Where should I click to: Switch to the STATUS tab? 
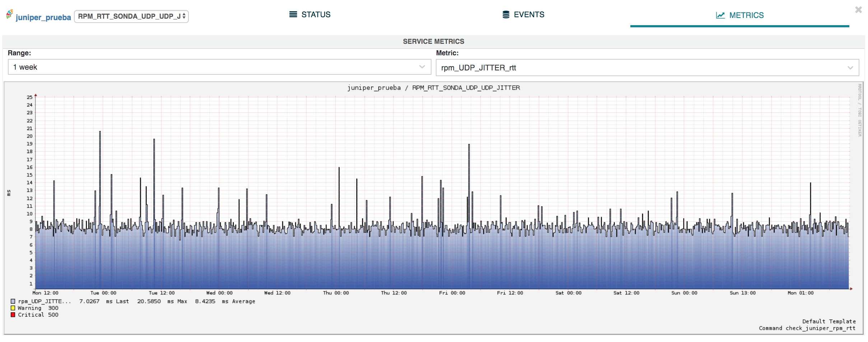[310, 14]
